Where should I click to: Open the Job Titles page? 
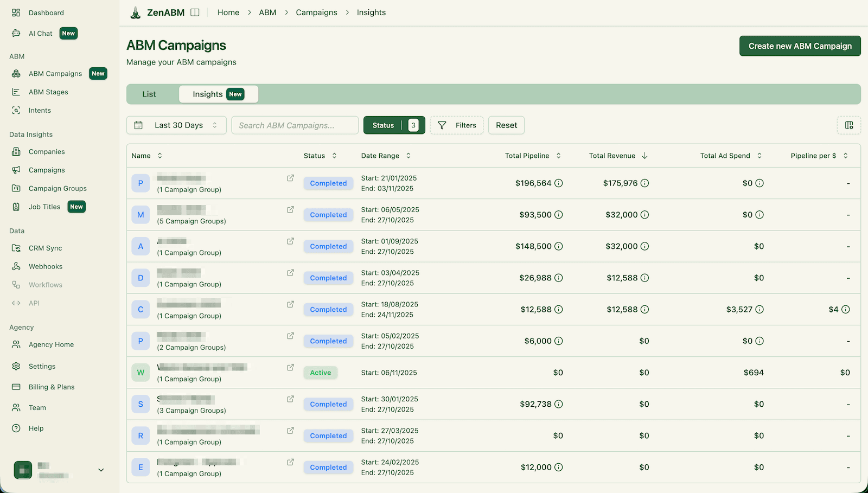pyautogui.click(x=44, y=207)
